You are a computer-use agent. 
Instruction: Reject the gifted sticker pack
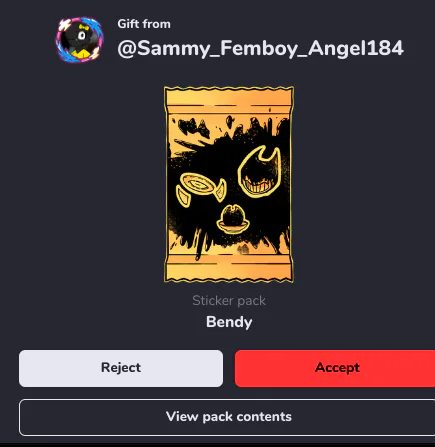121,368
